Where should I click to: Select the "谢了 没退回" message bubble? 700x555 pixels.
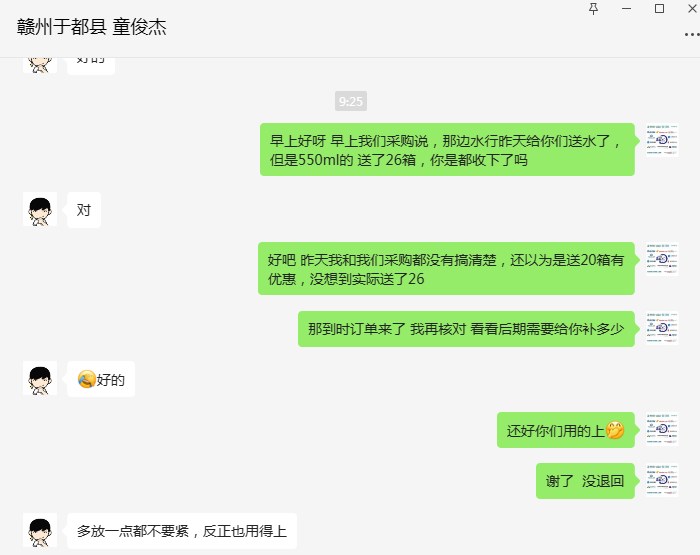pos(585,481)
